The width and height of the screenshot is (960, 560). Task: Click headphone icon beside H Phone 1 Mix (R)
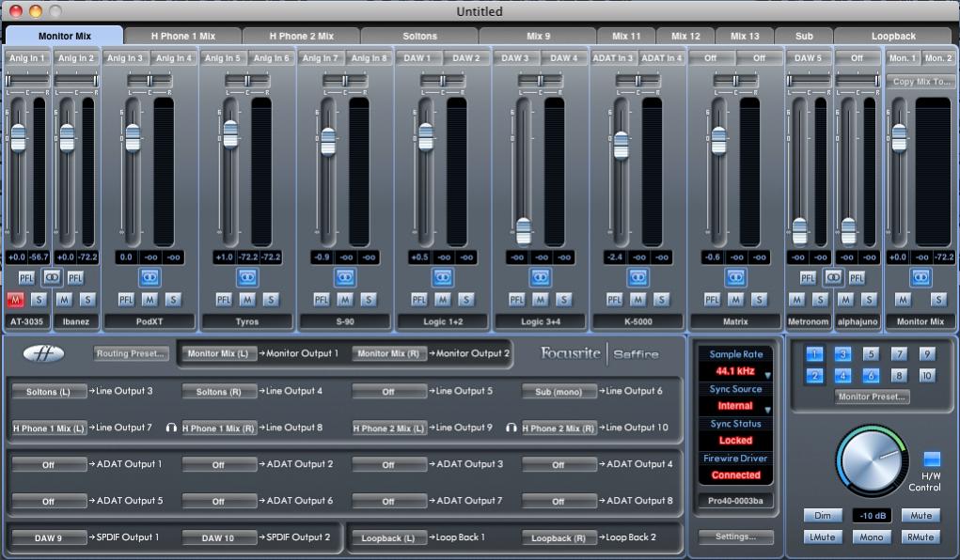point(171,428)
